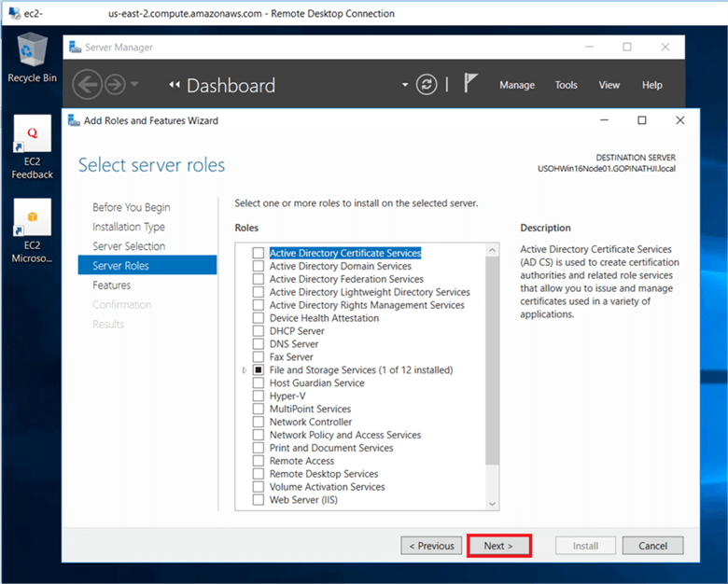This screenshot has width=728, height=584.
Task: Open the Recycle Bin desktop icon
Action: tap(32, 58)
